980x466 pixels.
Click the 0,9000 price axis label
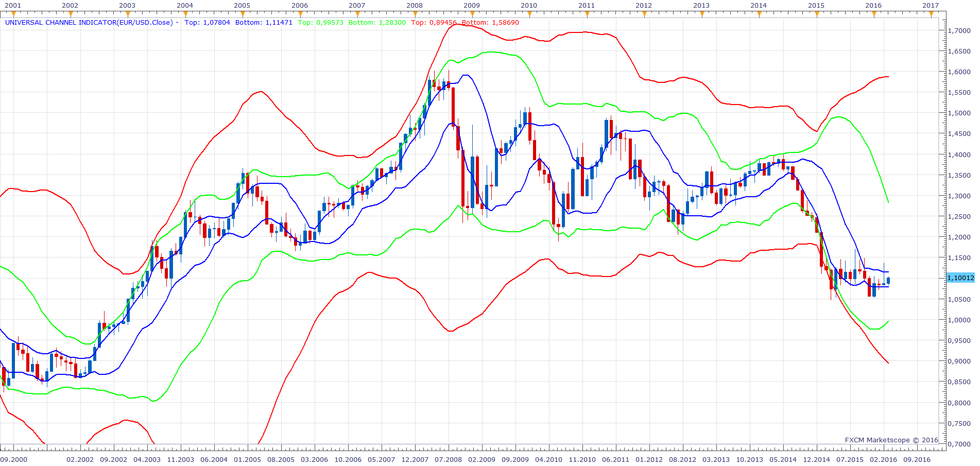(959, 361)
